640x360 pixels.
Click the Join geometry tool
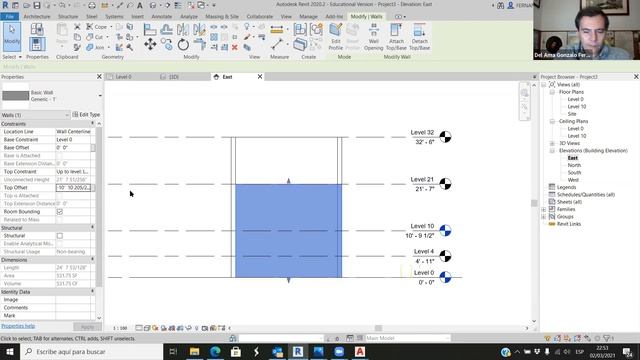(95, 47)
